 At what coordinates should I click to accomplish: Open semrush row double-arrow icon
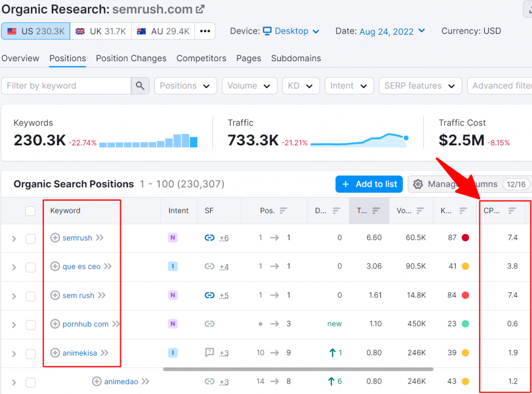(x=99, y=238)
